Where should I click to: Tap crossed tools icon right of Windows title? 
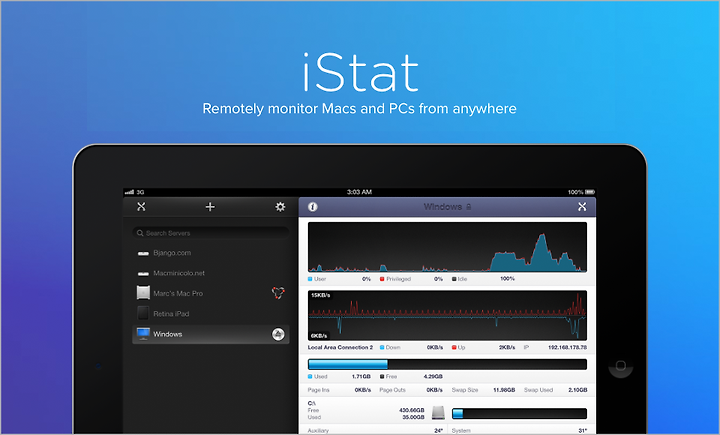(x=582, y=207)
